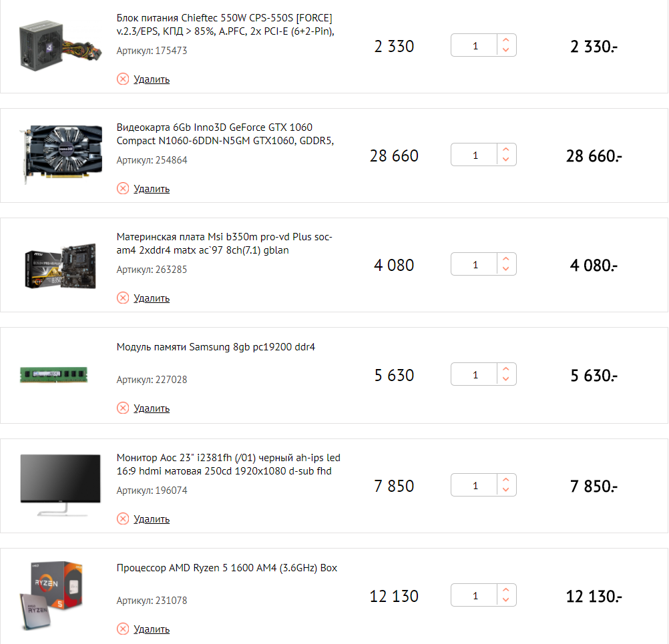Click the remove X icon for Aoc monitor

(123, 519)
